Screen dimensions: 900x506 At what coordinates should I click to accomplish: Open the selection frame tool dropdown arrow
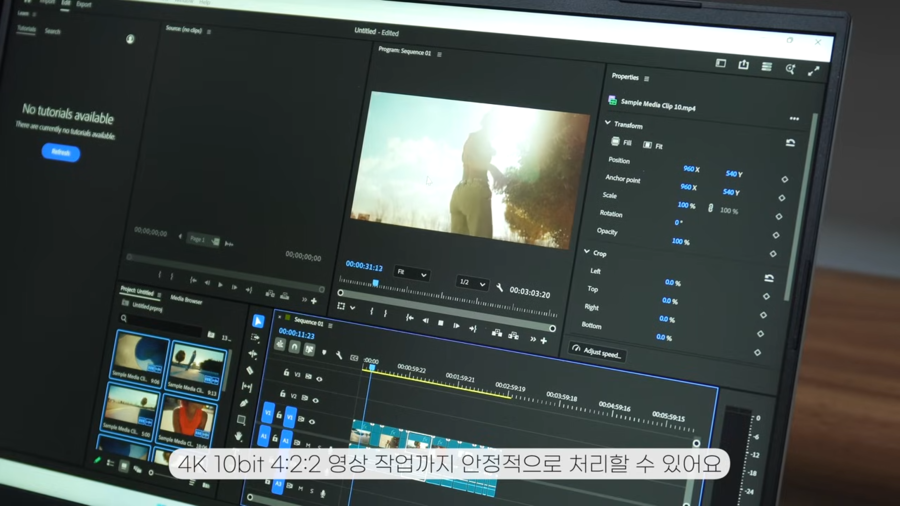click(x=352, y=308)
